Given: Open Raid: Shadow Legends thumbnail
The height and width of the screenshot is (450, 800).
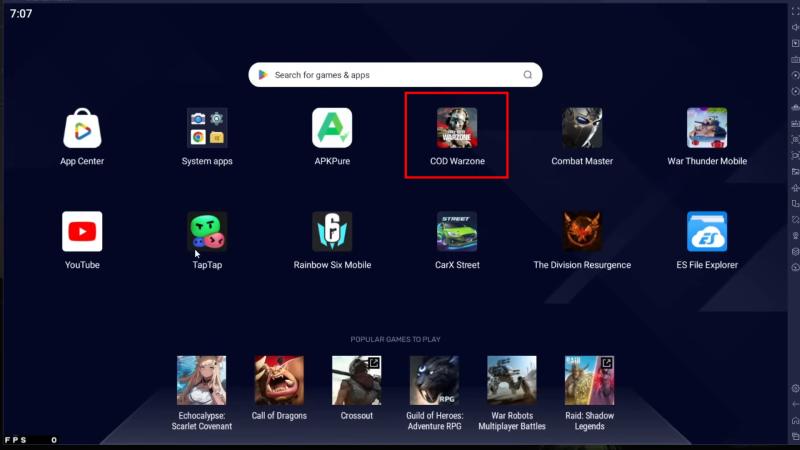Looking at the screenshot, I should point(589,381).
